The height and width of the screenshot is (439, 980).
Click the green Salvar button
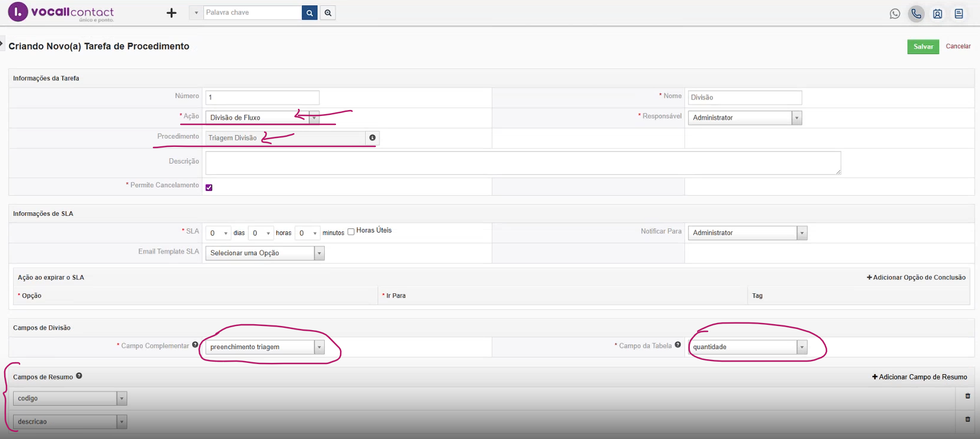pyautogui.click(x=923, y=46)
